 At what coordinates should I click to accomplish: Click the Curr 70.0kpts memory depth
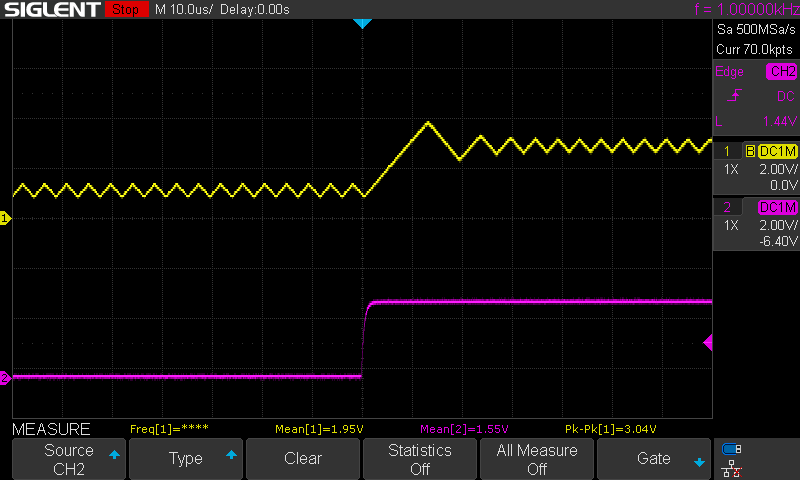[x=754, y=49]
